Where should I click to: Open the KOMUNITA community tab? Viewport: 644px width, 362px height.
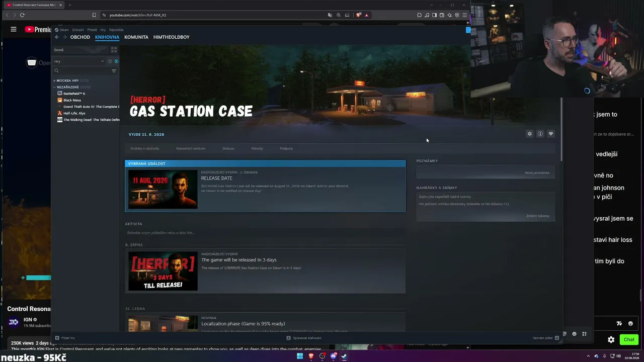(x=136, y=37)
